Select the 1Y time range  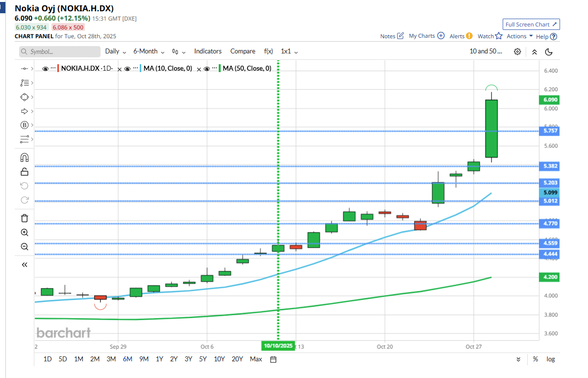tap(159, 359)
